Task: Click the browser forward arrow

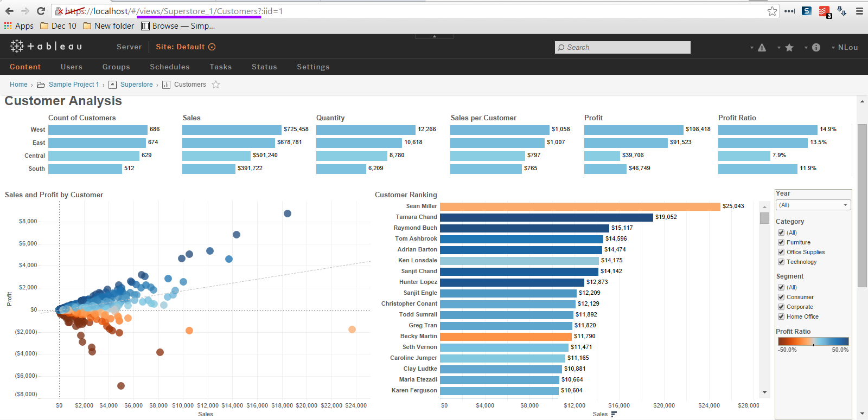Action: [25, 11]
